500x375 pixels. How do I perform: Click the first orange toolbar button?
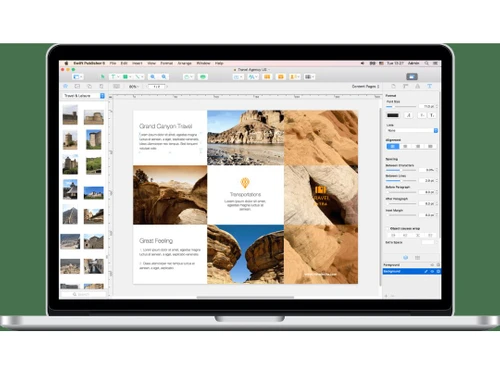pos(267,77)
